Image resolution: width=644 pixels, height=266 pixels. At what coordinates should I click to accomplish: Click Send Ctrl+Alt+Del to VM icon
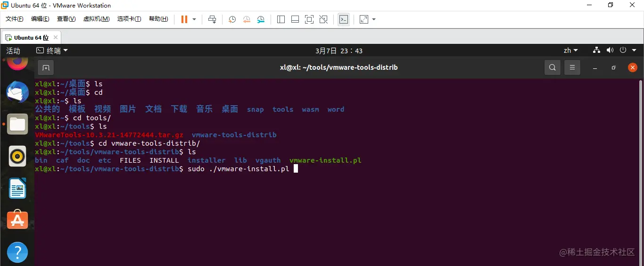coord(212,19)
